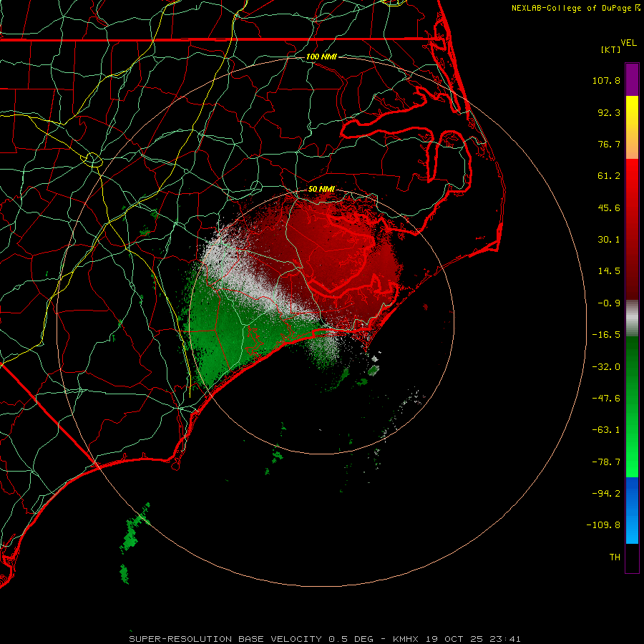The width and height of the screenshot is (644, 644).
Task: Select the TH legend label
Action: [x=615, y=557]
